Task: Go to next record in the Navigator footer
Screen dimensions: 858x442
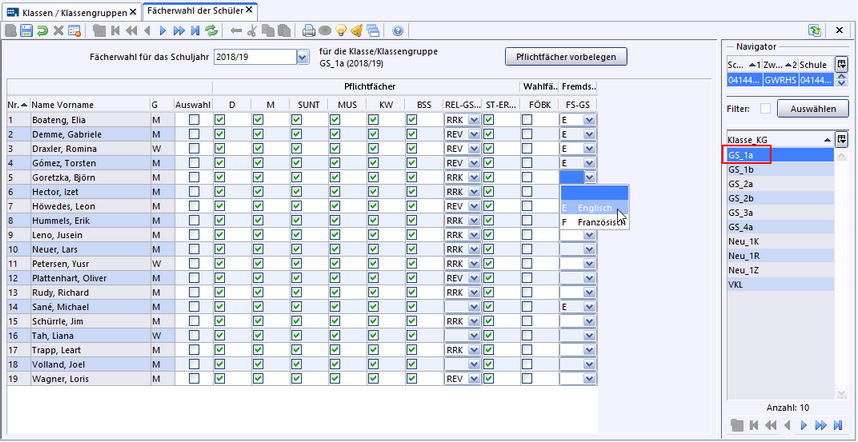Action: (x=803, y=425)
